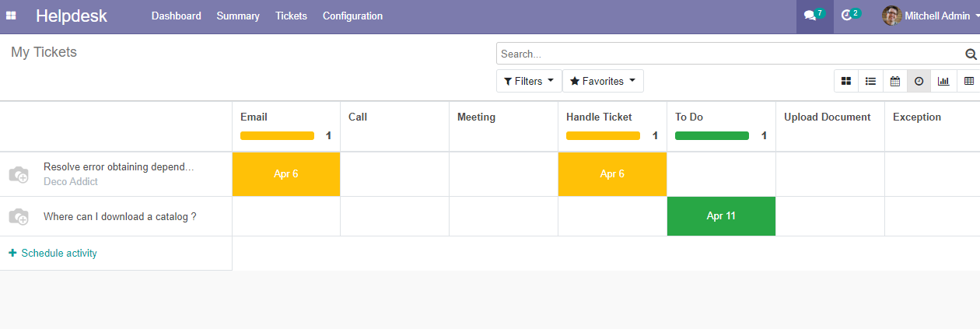This screenshot has width=980, height=329.
Task: Expand the Filters dropdown
Action: 529,81
